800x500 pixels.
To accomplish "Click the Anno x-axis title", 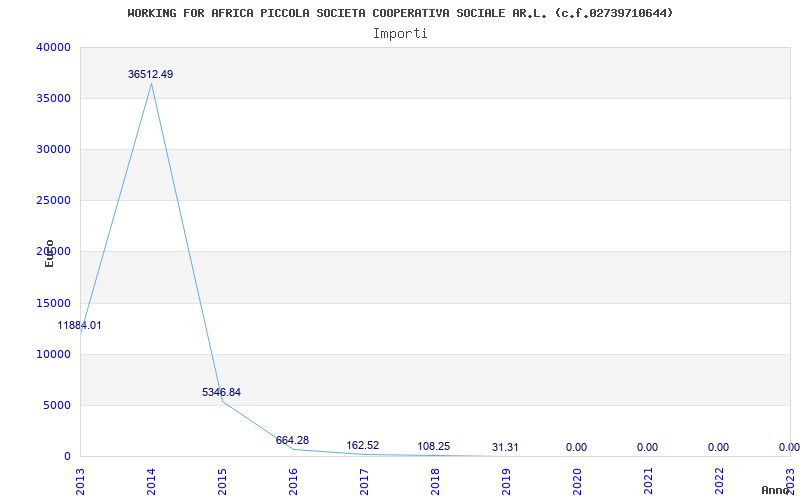I will (x=776, y=490).
